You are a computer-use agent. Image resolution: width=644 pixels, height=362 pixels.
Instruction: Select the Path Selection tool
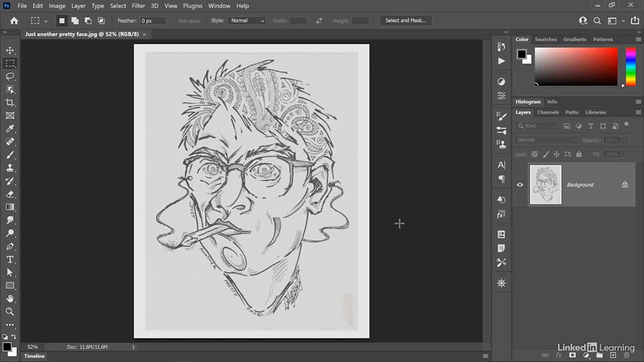pyautogui.click(x=10, y=273)
